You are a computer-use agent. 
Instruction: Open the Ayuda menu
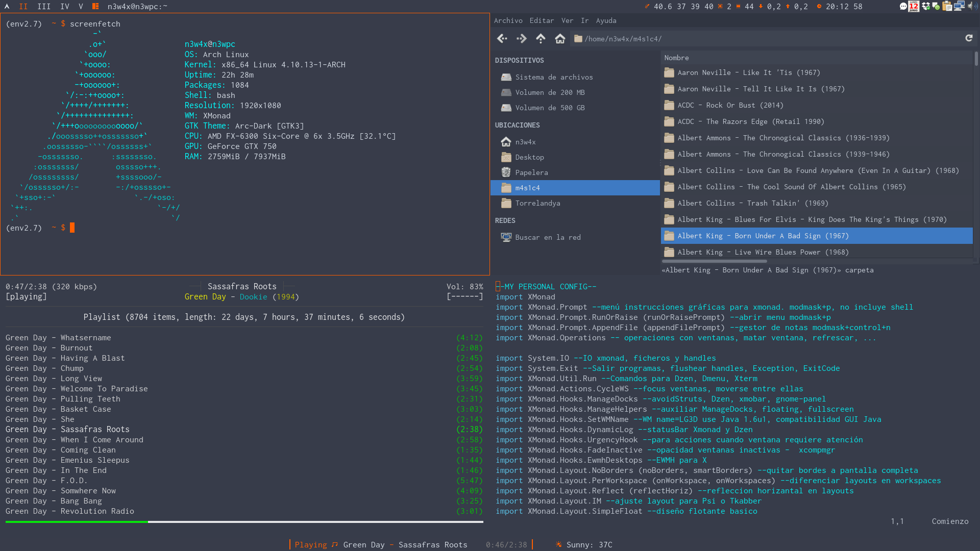pyautogui.click(x=606, y=20)
